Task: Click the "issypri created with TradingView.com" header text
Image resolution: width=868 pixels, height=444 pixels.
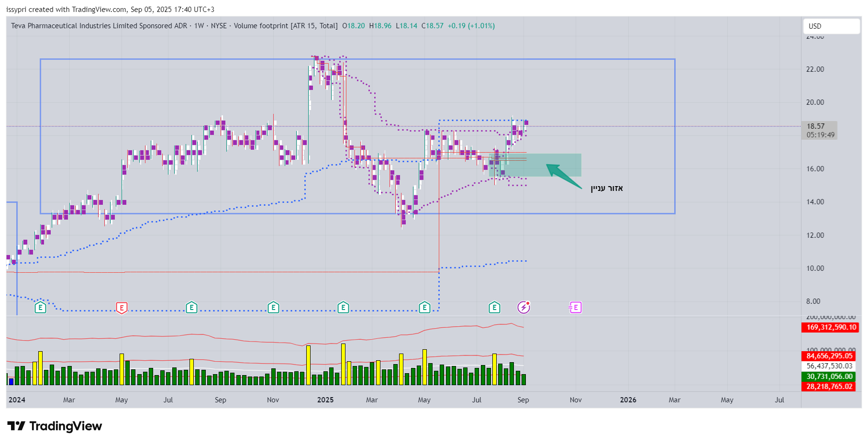Action: [67, 10]
